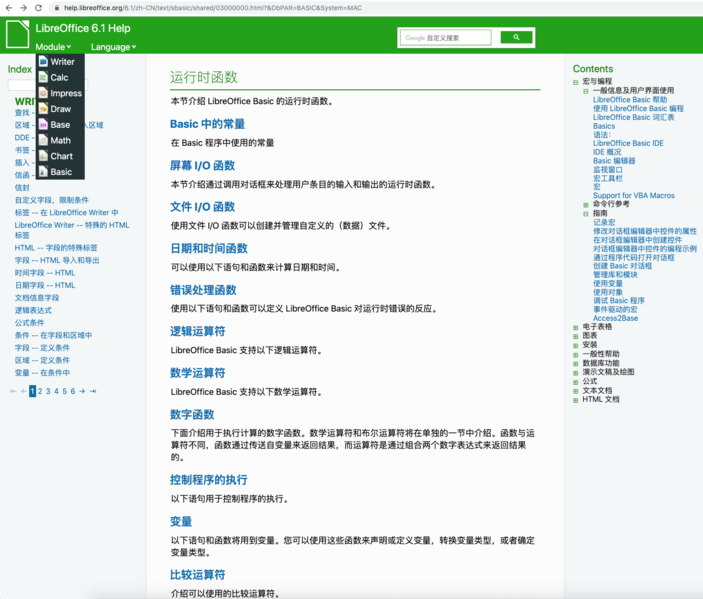Screen dimensions: 703x599
Task: Expand the 电子表格 contents section
Action: pyautogui.click(x=576, y=327)
